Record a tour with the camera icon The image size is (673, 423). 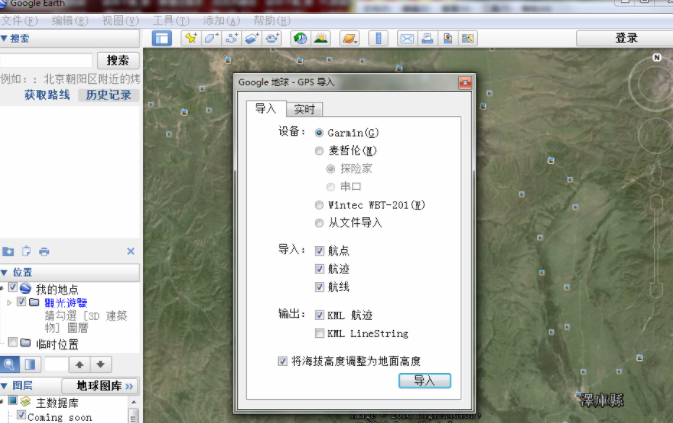coord(272,38)
